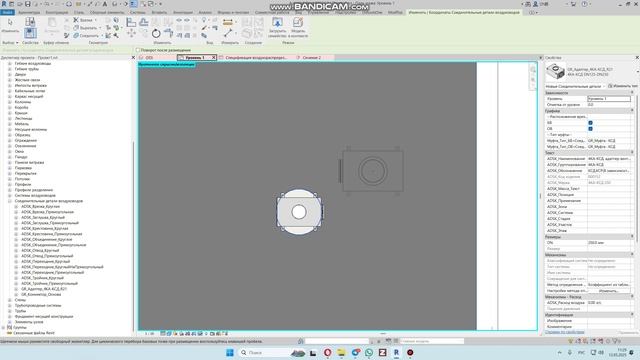Select the Rotate tool in the Modify panel
Screen dimensions: 640x360
coord(156,33)
